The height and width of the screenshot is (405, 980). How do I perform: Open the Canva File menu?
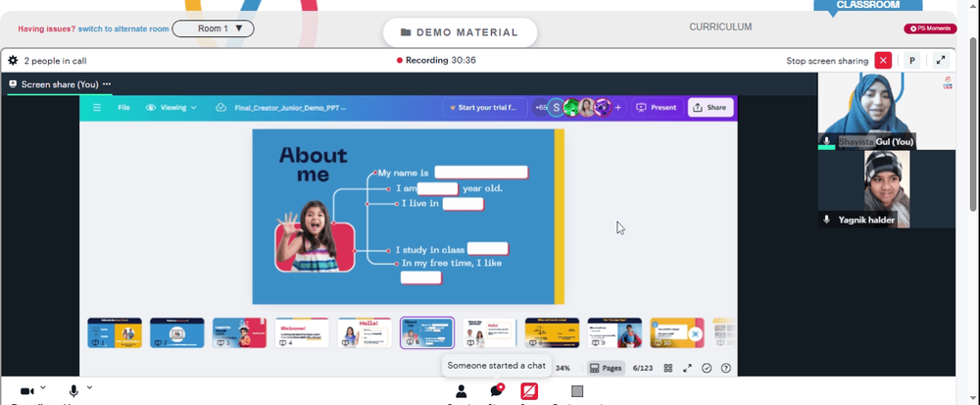(x=123, y=108)
